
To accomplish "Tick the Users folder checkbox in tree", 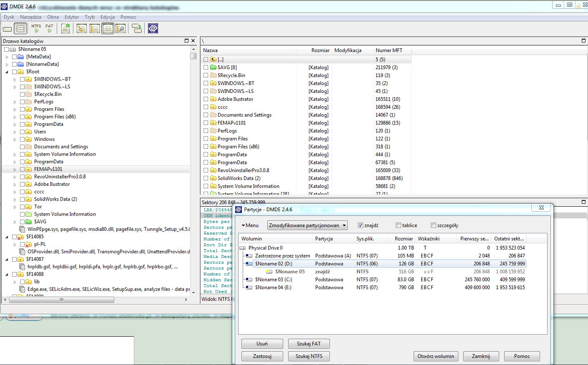I will [x=23, y=132].
